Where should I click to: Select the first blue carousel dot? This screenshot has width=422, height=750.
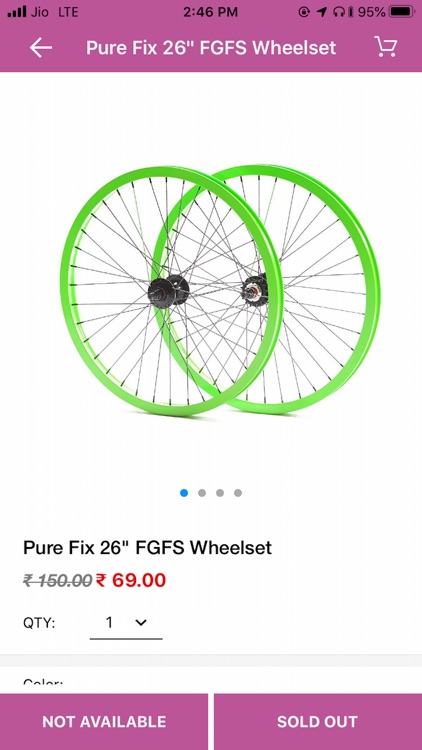click(184, 493)
